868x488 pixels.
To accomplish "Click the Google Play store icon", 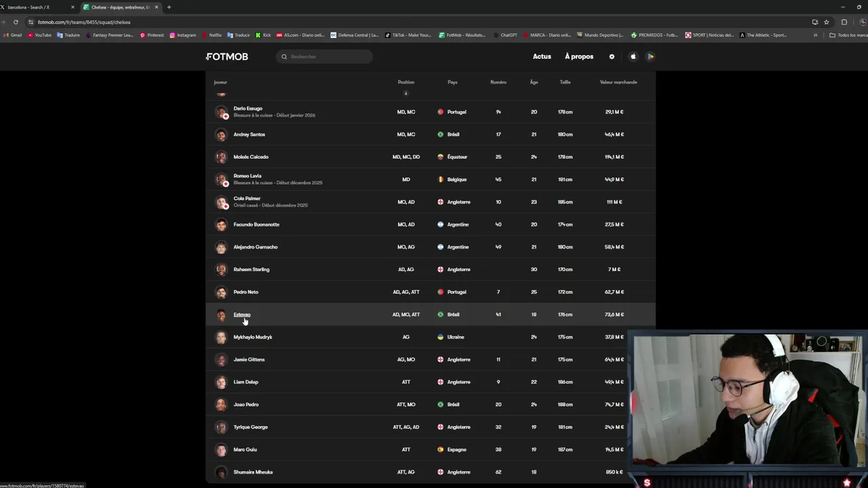I will (650, 56).
